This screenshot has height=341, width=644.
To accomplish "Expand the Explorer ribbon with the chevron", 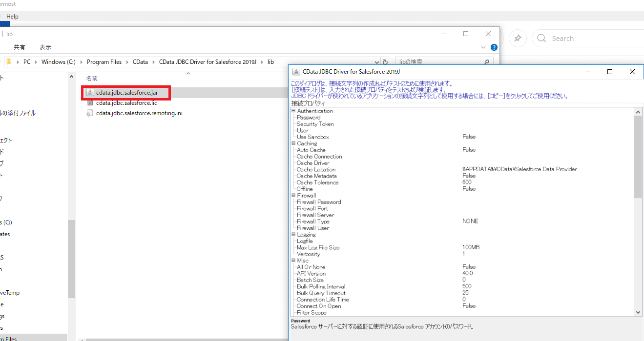I will [x=483, y=47].
